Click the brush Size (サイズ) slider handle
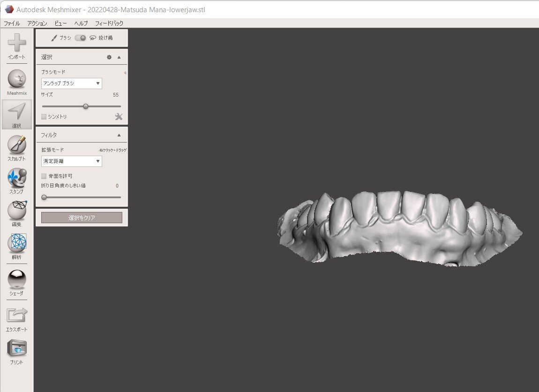This screenshot has height=392, width=539. (86, 106)
